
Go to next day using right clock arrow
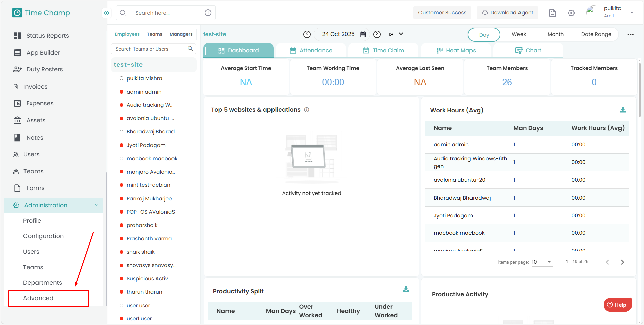point(377,34)
